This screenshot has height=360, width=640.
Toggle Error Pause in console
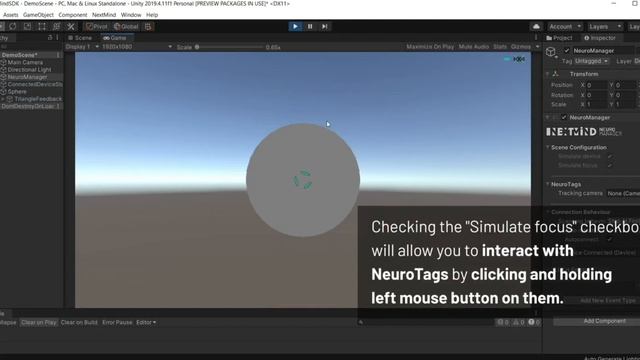(117, 322)
